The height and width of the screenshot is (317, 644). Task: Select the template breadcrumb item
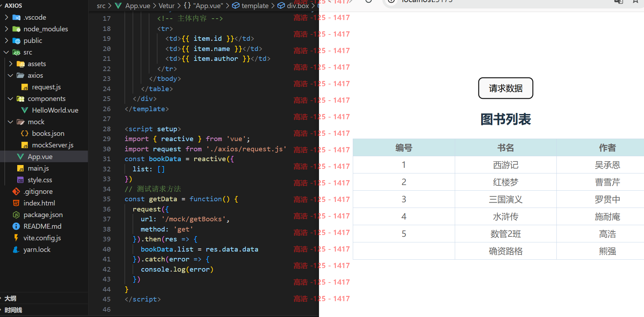coord(255,6)
